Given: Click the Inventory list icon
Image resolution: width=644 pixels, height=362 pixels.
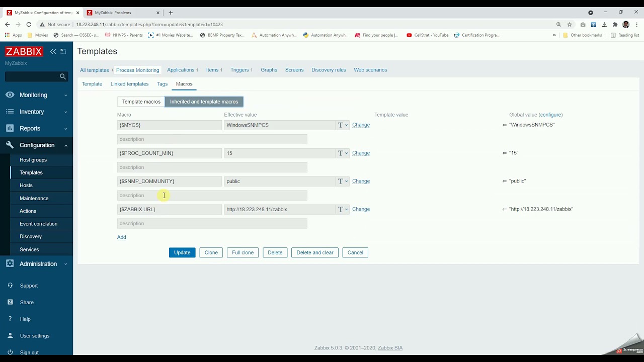Looking at the screenshot, I should point(10,112).
